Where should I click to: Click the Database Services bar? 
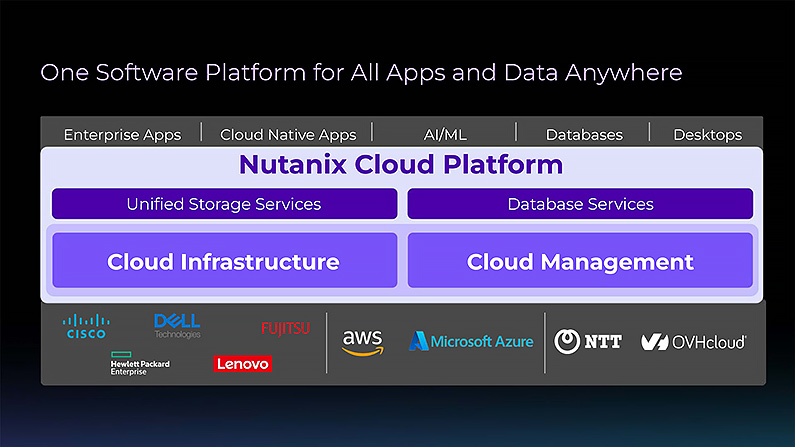580,204
